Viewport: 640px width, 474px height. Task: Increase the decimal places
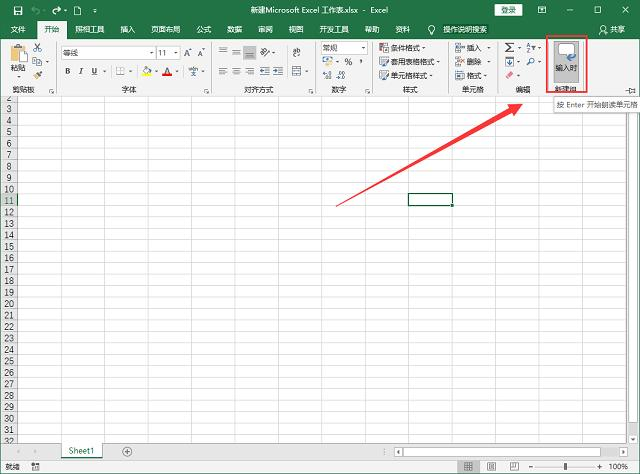click(327, 75)
